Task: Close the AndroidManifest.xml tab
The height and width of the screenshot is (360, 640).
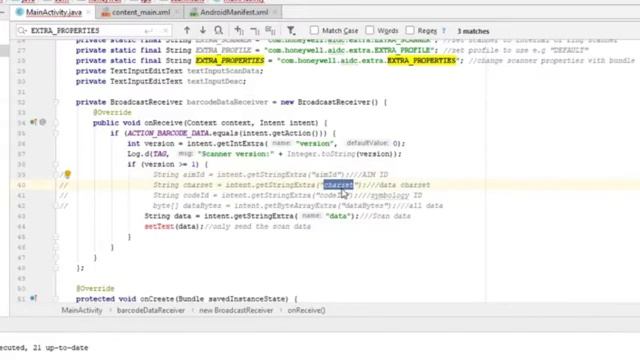Action: coord(275,12)
